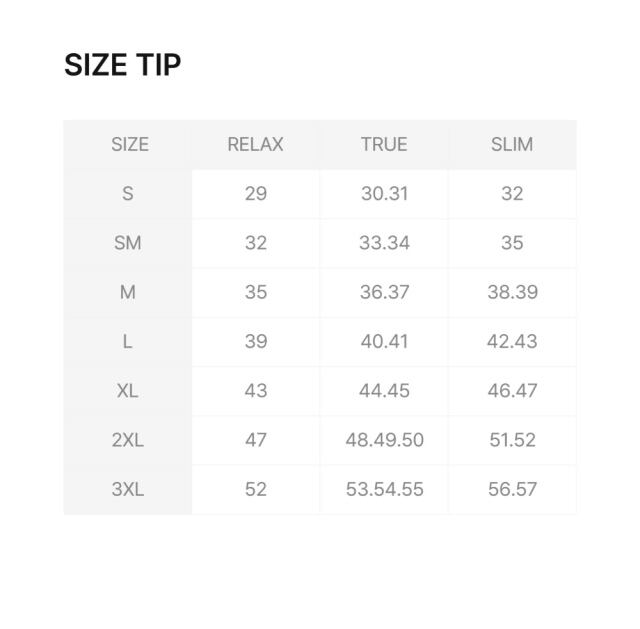The height and width of the screenshot is (629, 640).
Task: Click the RELAX column header
Action: [x=255, y=144]
